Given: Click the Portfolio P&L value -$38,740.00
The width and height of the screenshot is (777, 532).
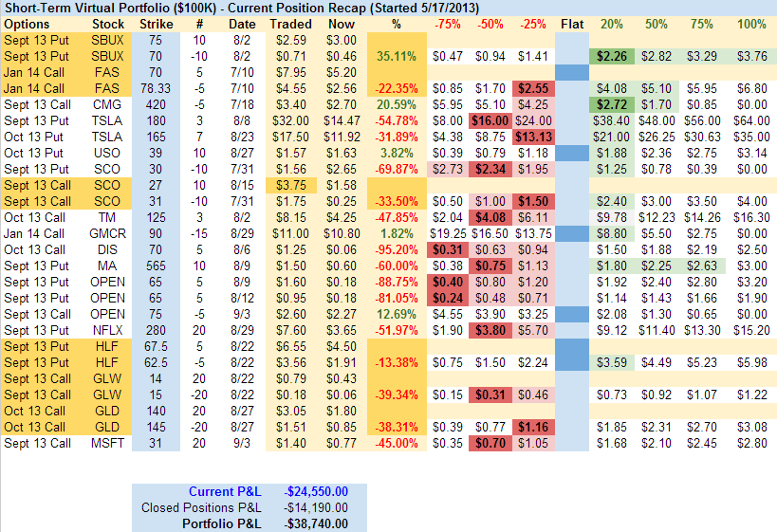Looking at the screenshot, I should tap(317, 523).
